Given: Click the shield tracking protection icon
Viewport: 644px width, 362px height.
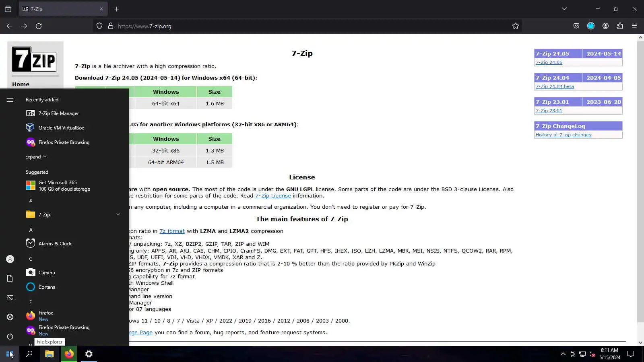Looking at the screenshot, I should click(x=99, y=26).
